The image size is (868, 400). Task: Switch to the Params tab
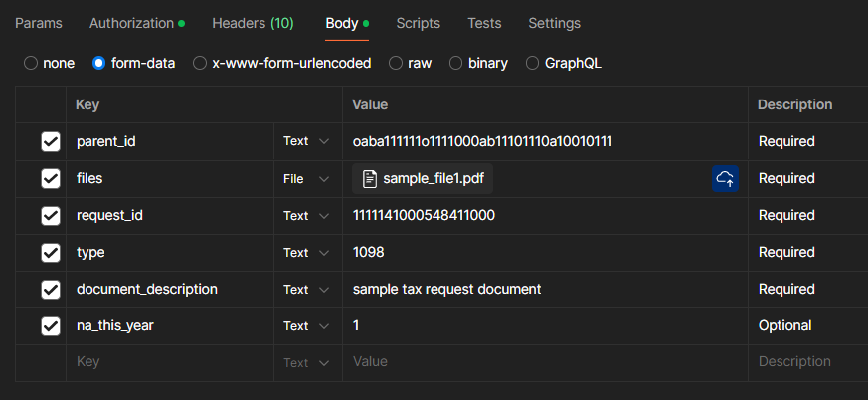[x=39, y=23]
